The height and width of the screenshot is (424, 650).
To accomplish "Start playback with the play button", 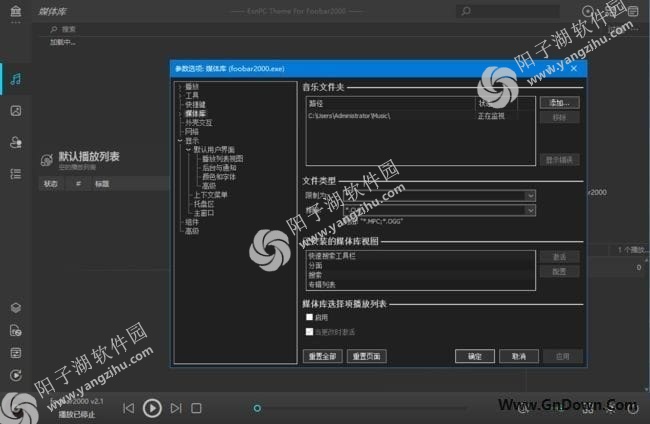I will pos(152,408).
